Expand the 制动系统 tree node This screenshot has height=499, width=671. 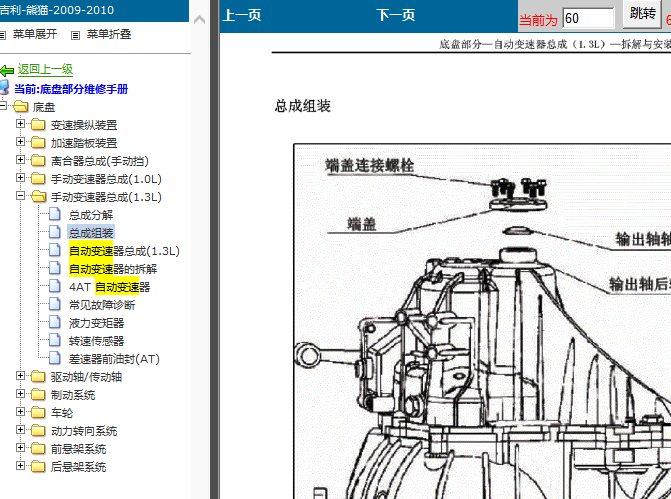click(20, 394)
